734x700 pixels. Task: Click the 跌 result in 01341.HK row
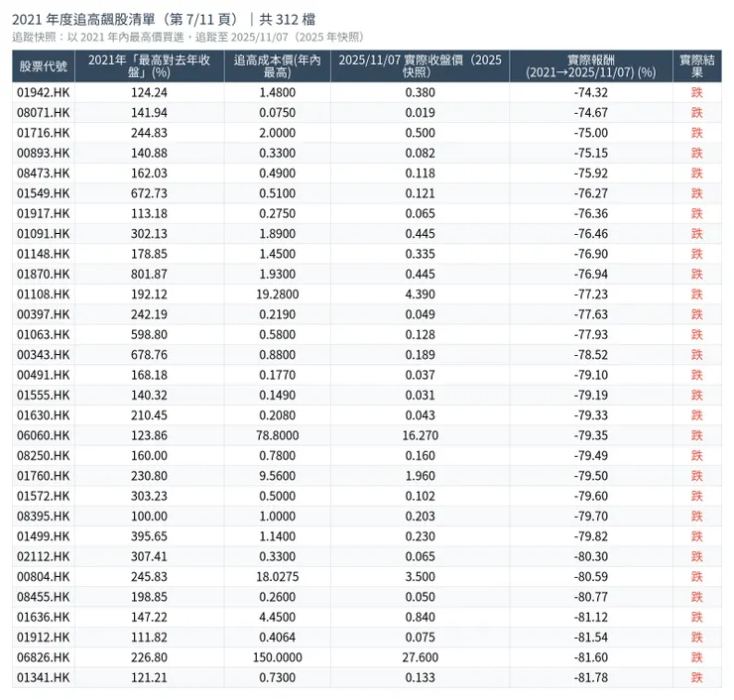pos(697,677)
